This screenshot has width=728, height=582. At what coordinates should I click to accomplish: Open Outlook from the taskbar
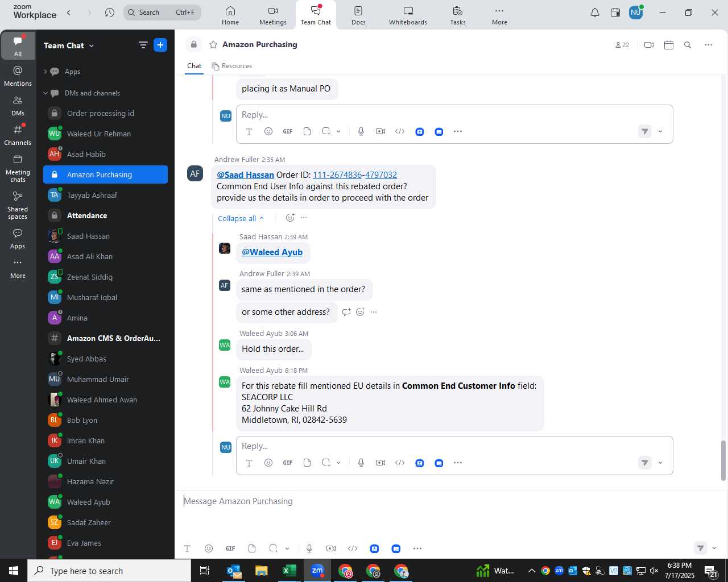[x=234, y=571]
